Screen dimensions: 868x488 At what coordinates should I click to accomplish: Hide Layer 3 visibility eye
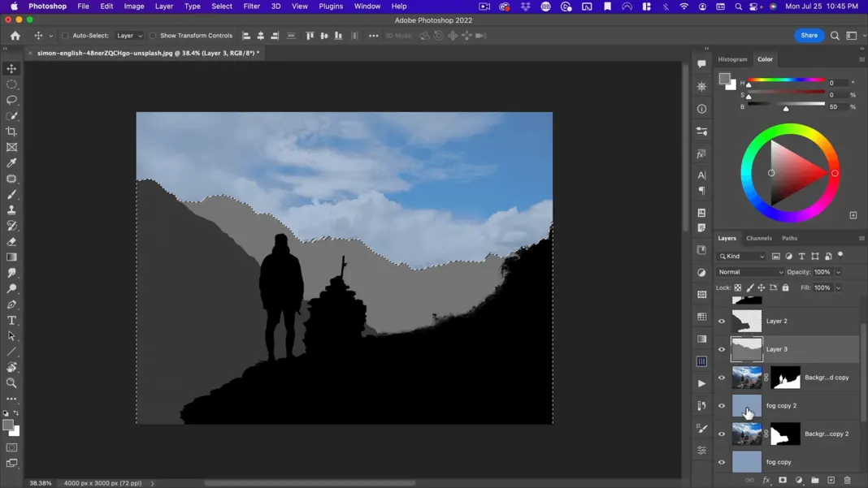(x=722, y=349)
